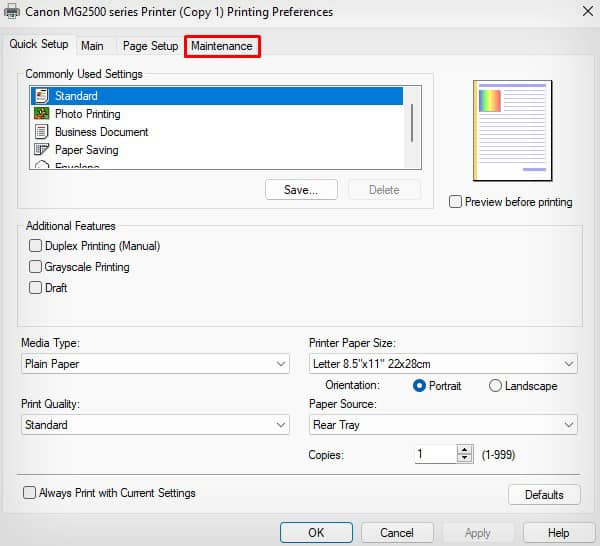The image size is (600, 546).
Task: Click the Photo Printing profile icon
Action: pyautogui.click(x=41, y=114)
